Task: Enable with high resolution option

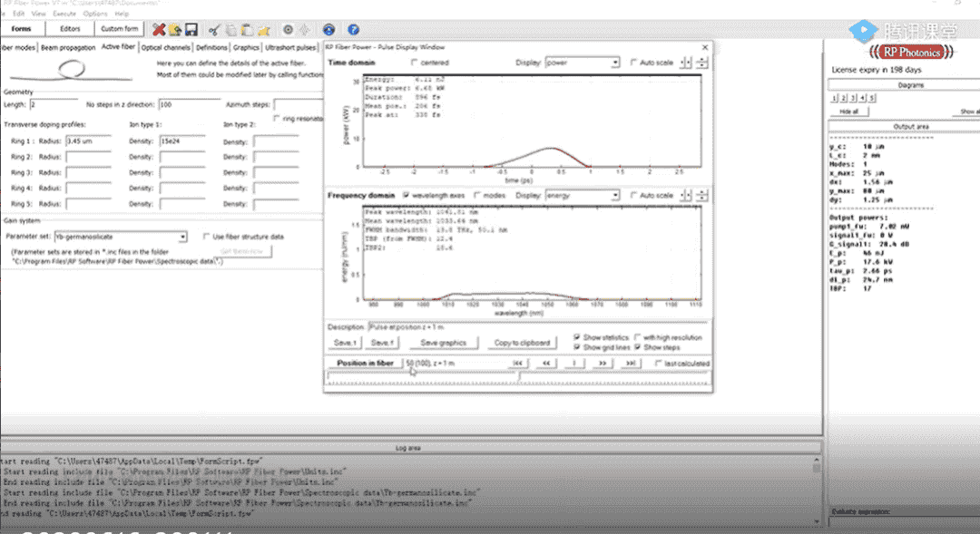Action: click(638, 337)
